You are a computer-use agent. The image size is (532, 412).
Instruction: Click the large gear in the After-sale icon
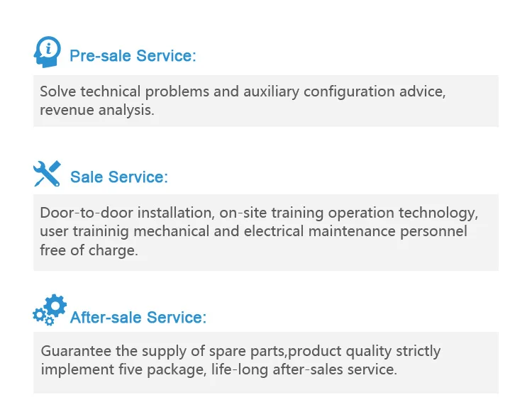pos(55,307)
